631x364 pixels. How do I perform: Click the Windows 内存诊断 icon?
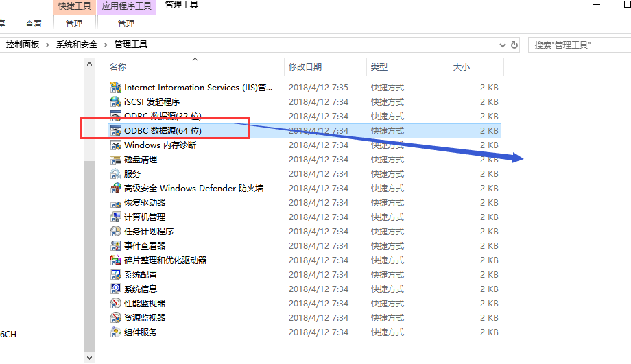[115, 145]
